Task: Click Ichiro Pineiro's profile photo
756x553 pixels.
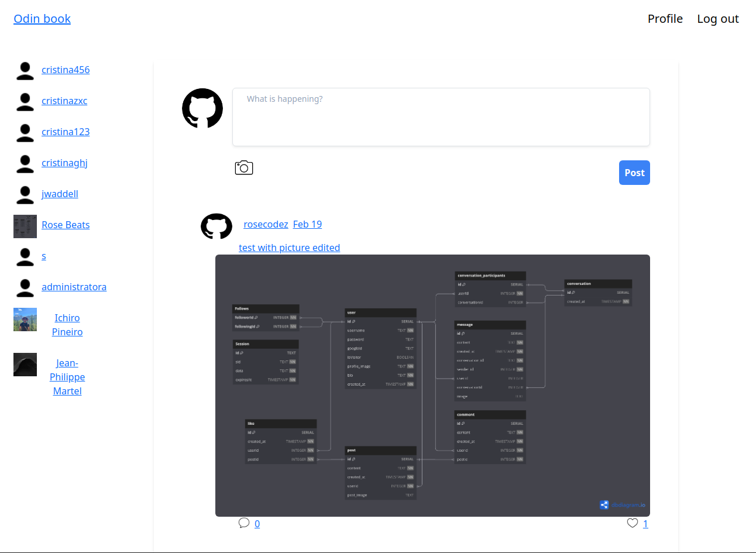Action: [x=25, y=320]
